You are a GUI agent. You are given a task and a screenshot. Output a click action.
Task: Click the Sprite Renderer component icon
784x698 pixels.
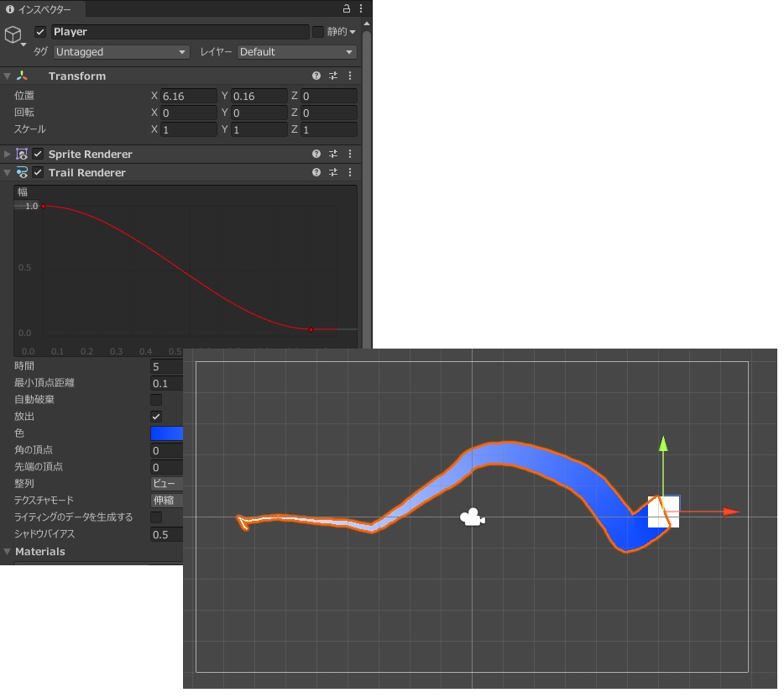(x=22, y=155)
